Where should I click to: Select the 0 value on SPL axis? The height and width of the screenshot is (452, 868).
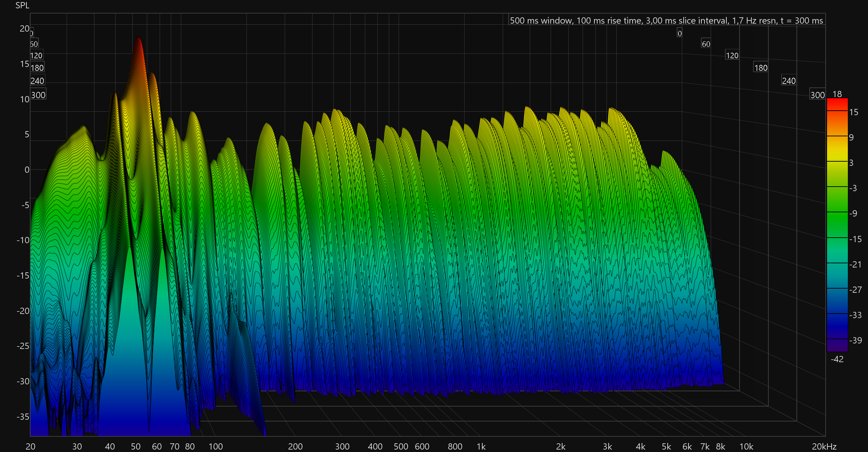coord(27,170)
